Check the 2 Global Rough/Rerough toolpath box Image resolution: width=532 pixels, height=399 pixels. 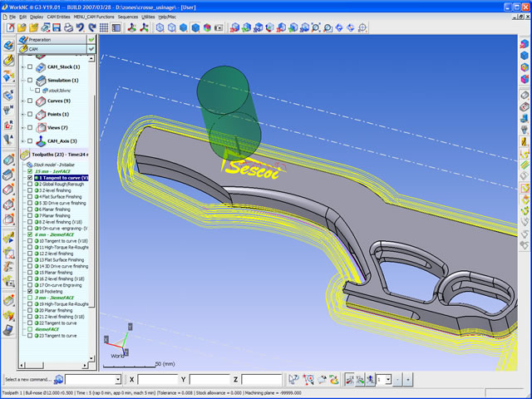pos(30,184)
